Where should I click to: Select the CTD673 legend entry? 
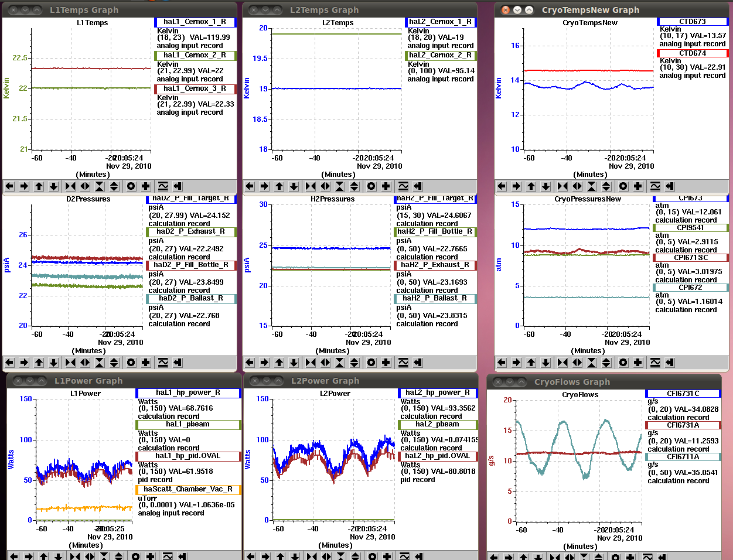[693, 22]
